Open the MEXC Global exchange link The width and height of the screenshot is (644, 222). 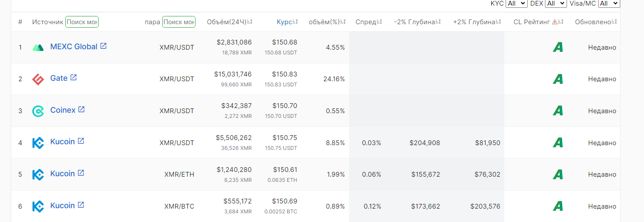tap(74, 47)
